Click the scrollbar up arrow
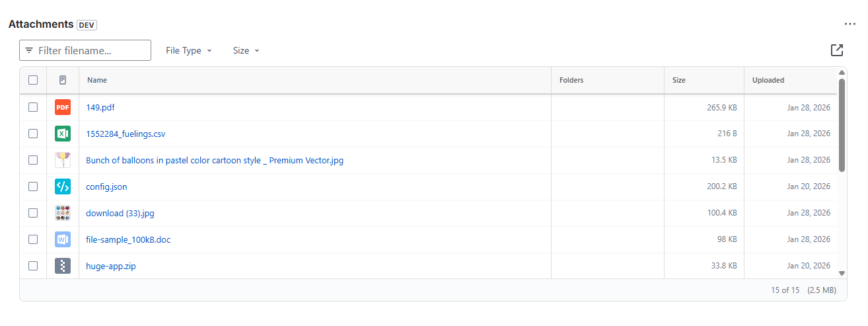Screen dimensions: 868x326 [842, 73]
